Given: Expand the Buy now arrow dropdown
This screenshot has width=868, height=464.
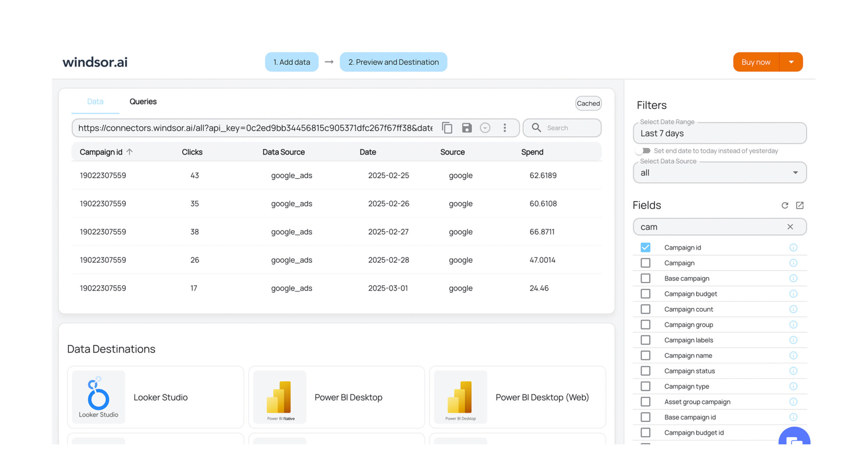Looking at the screenshot, I should [x=791, y=62].
